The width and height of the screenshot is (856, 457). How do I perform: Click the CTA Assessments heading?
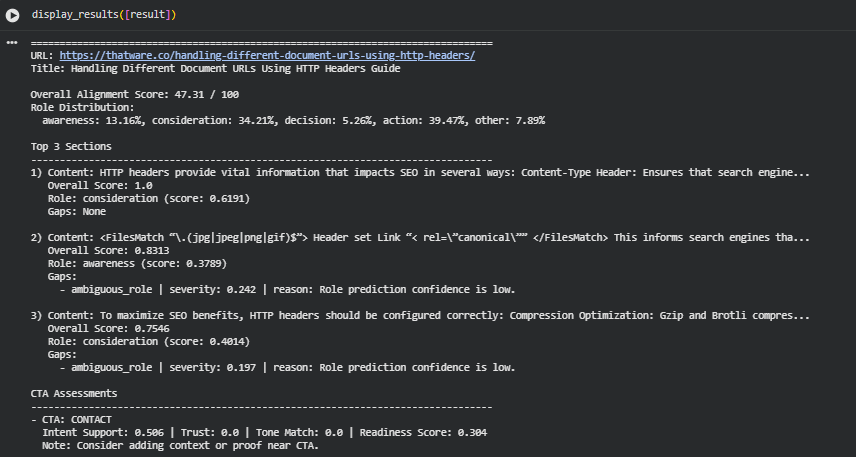tap(74, 393)
